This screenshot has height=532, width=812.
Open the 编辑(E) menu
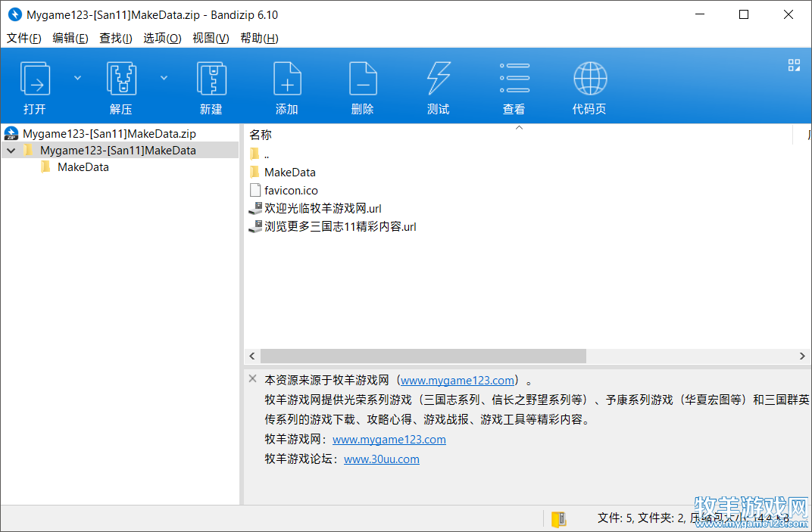(70, 39)
